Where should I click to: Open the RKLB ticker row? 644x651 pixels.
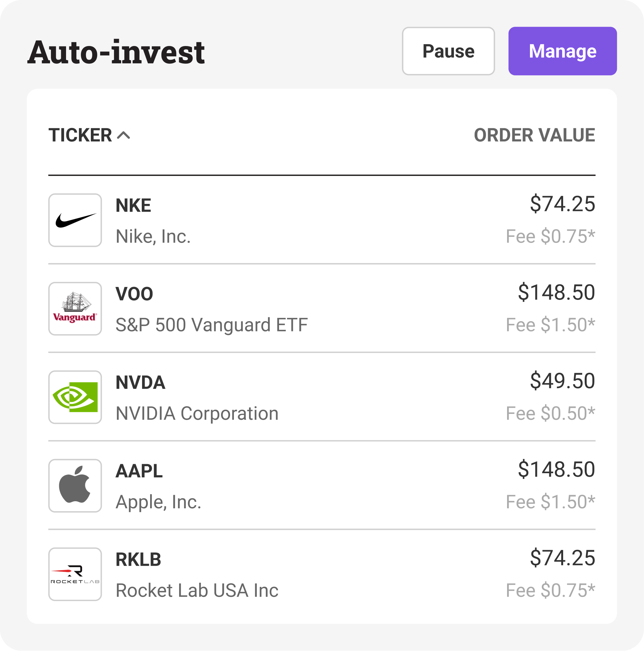coord(139,559)
